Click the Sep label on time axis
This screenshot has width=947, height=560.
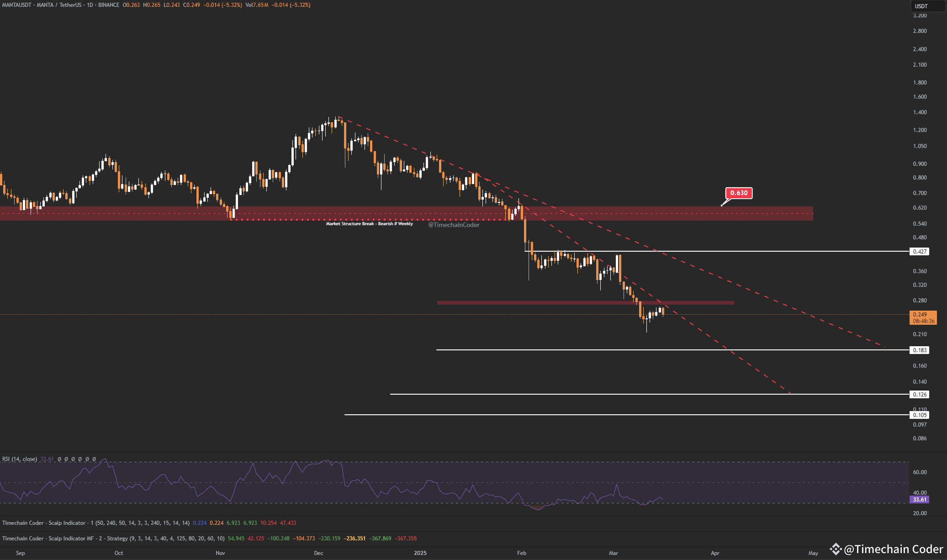coord(21,553)
